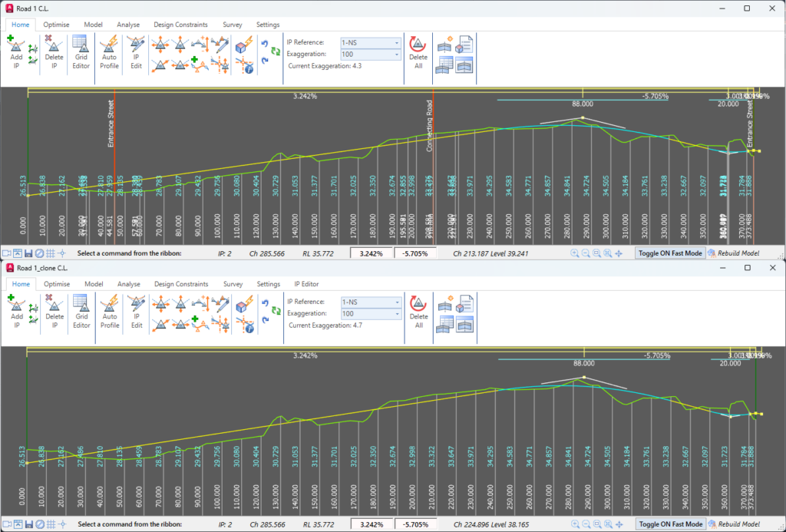This screenshot has height=532, width=786.
Task: Select Home tab in Road 1_clone C.L.
Action: [21, 284]
